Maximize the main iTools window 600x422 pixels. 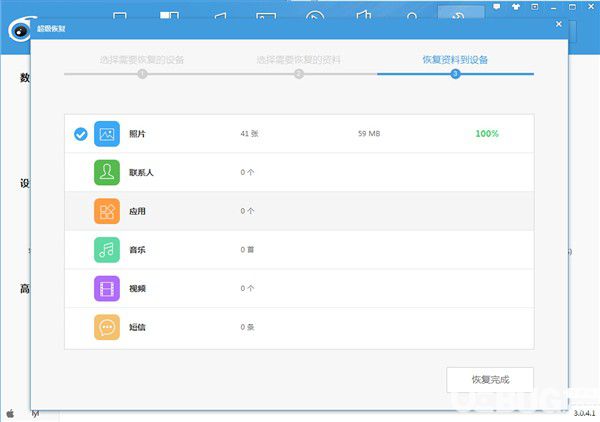click(x=572, y=7)
